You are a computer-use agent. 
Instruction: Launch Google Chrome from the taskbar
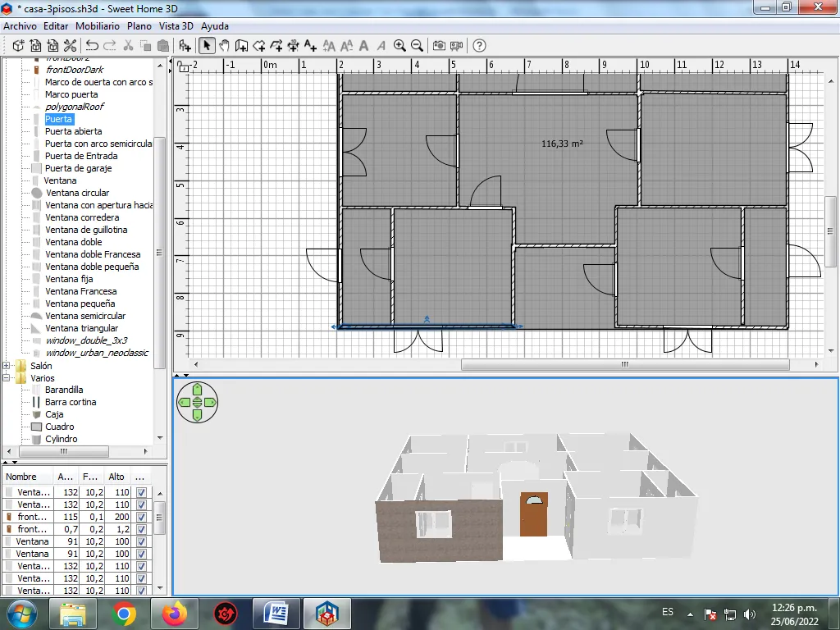[x=123, y=614]
